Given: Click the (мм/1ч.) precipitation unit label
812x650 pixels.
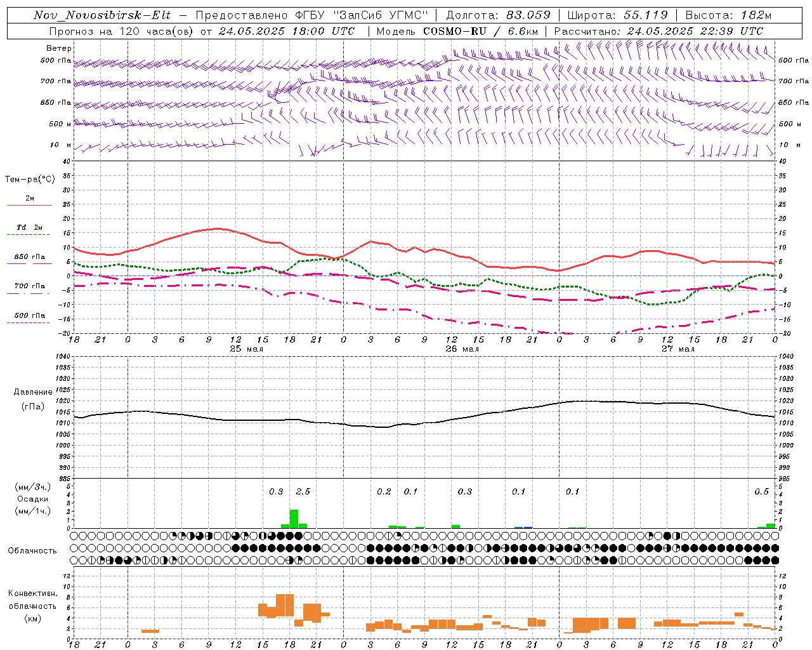Looking at the screenshot, I should coord(33,510).
